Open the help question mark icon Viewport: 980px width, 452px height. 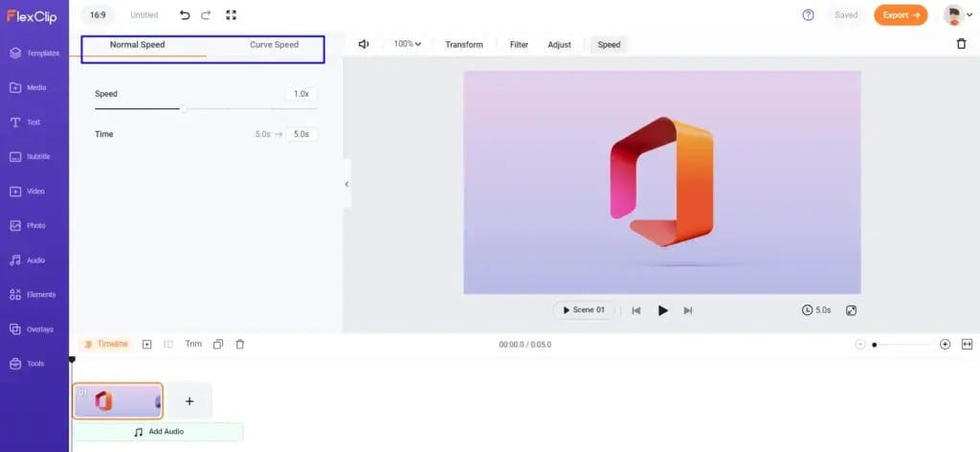[808, 15]
